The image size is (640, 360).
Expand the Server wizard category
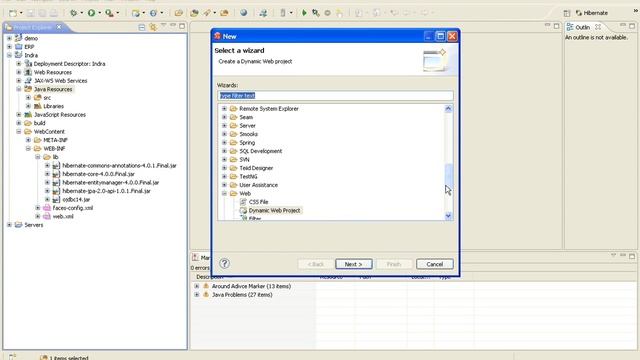click(x=224, y=126)
